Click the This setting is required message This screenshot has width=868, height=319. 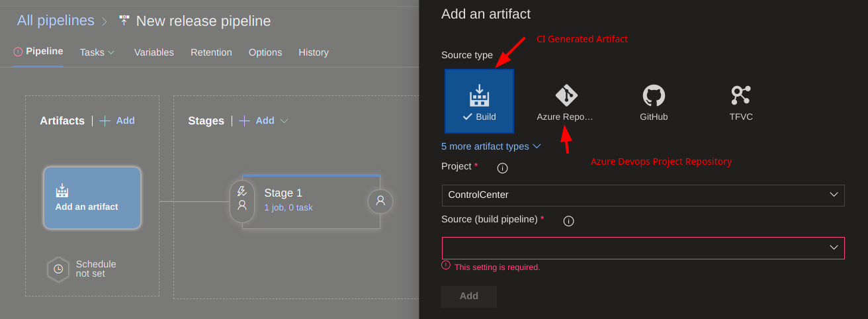click(x=498, y=267)
